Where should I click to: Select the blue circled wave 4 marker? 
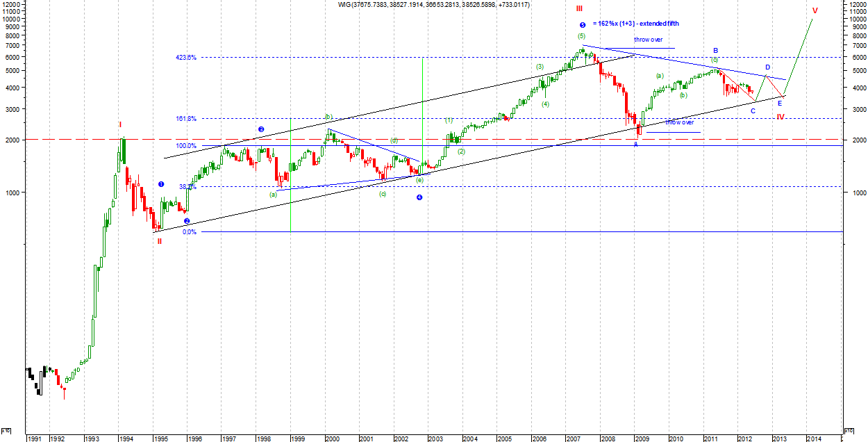[x=419, y=197]
